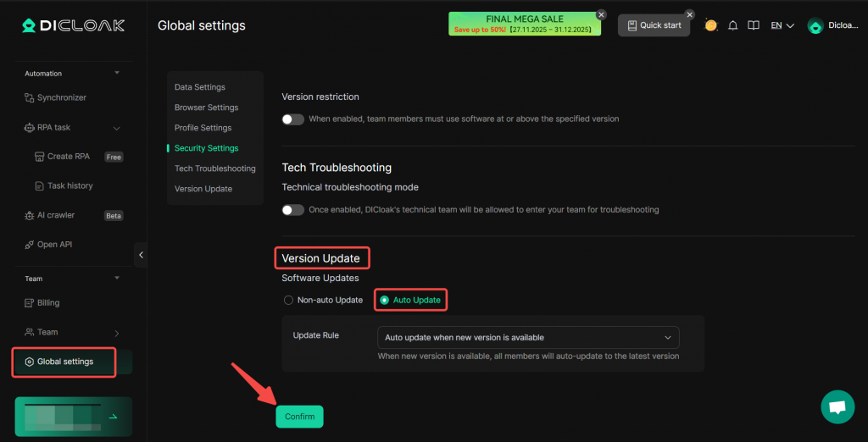Open the EN language dropdown
The width and height of the screenshot is (868, 442).
click(782, 25)
